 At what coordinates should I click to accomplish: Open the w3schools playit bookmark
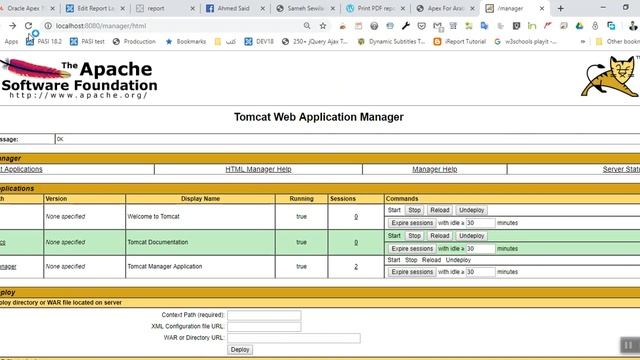pos(525,42)
